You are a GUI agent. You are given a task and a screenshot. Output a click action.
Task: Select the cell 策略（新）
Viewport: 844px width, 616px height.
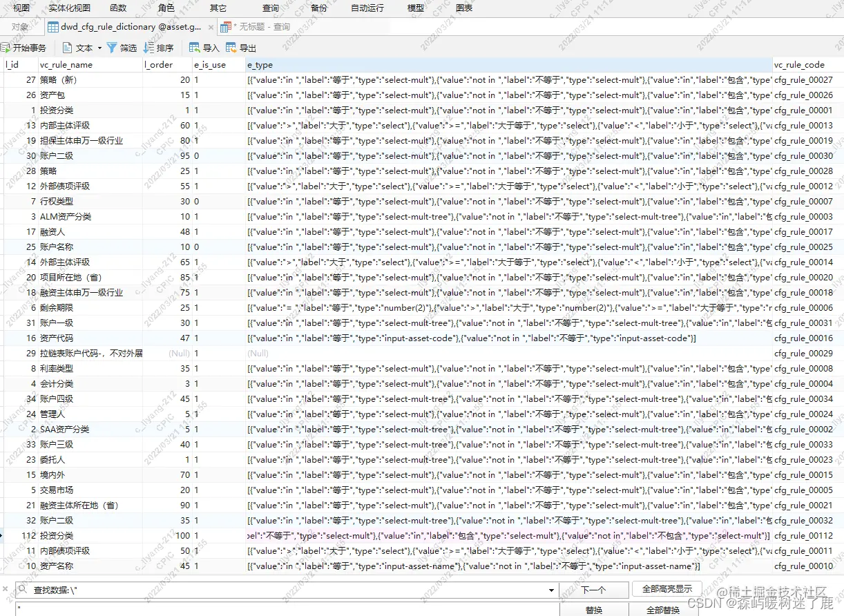[x=90, y=80]
